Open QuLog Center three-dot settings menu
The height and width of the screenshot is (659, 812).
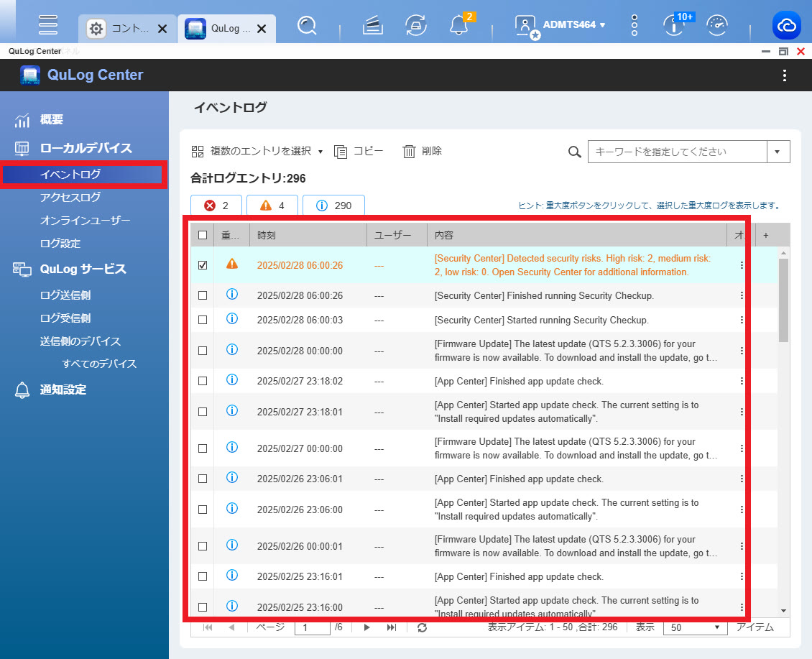785,75
